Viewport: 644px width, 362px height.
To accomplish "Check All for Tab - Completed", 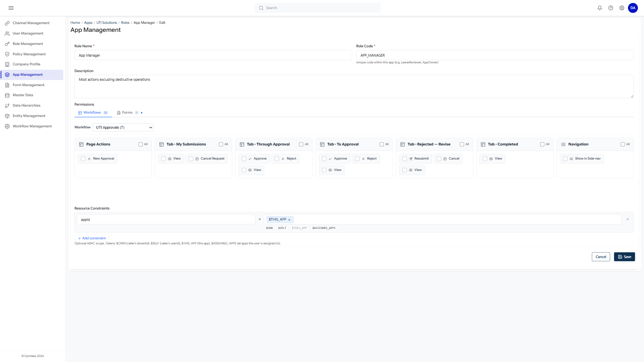I will pyautogui.click(x=542, y=144).
